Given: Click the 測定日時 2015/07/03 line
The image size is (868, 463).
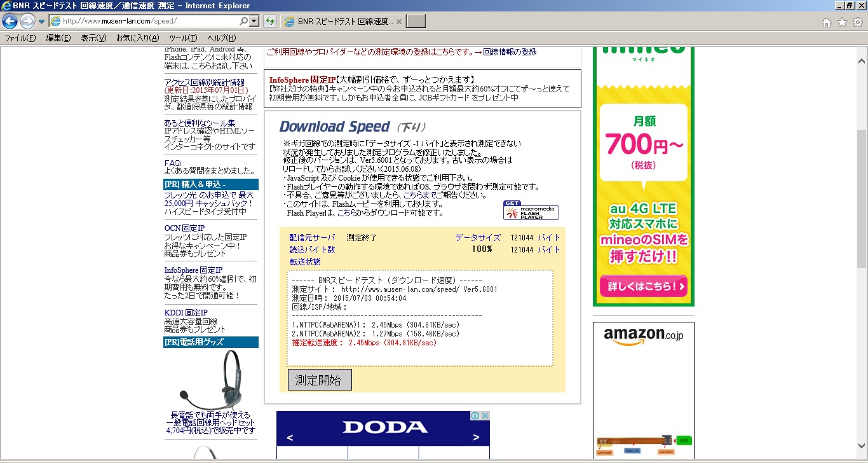Looking at the screenshot, I should [x=349, y=298].
